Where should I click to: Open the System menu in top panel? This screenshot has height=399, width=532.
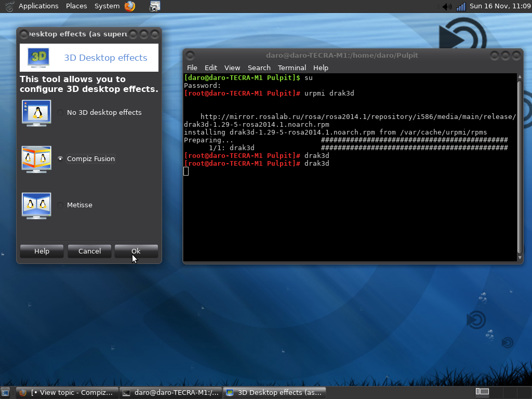(107, 6)
